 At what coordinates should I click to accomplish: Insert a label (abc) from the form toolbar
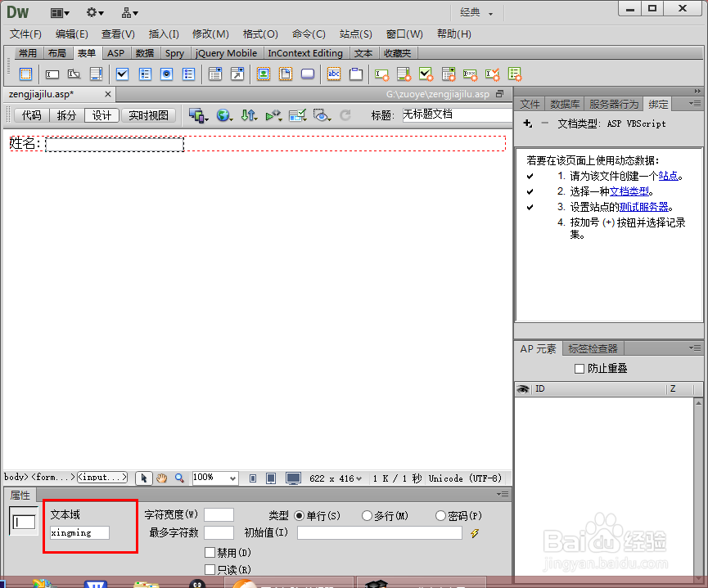pyautogui.click(x=334, y=74)
